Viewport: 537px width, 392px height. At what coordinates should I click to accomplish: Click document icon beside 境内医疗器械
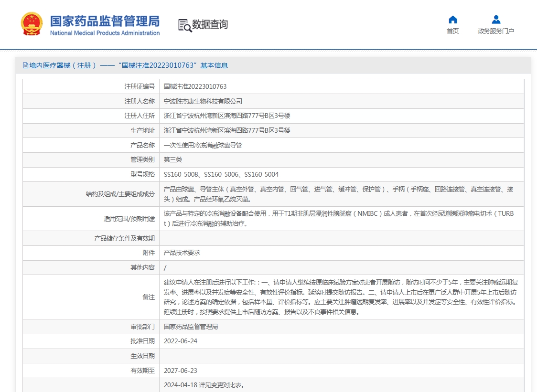point(25,65)
